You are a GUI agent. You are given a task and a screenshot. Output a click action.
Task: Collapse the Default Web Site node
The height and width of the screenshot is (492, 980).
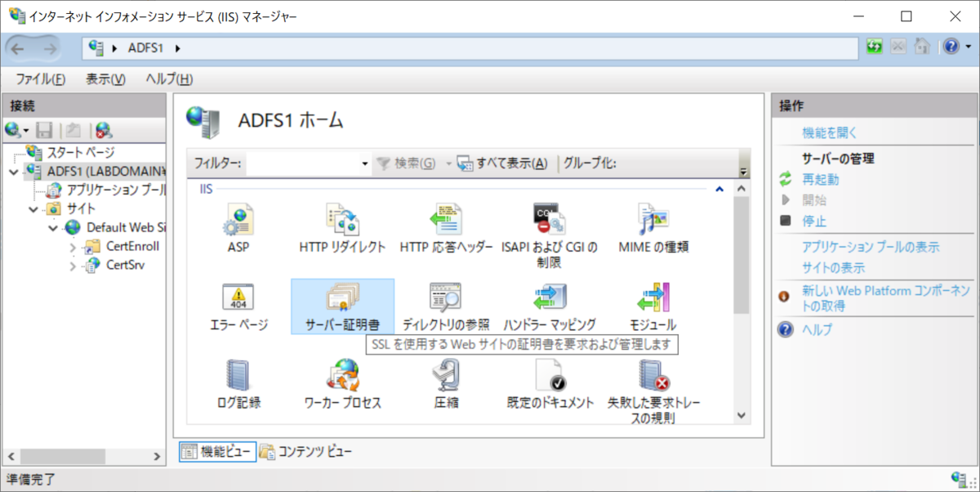pos(53,228)
